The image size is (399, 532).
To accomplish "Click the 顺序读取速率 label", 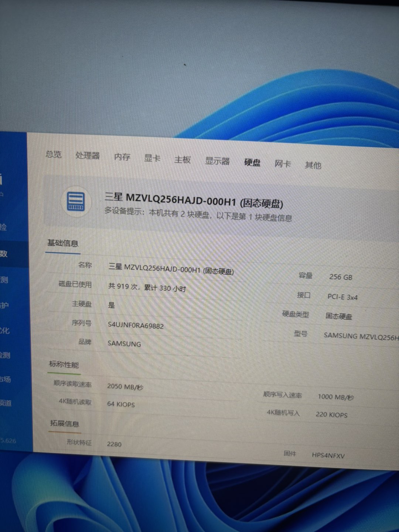I will 72,383.
